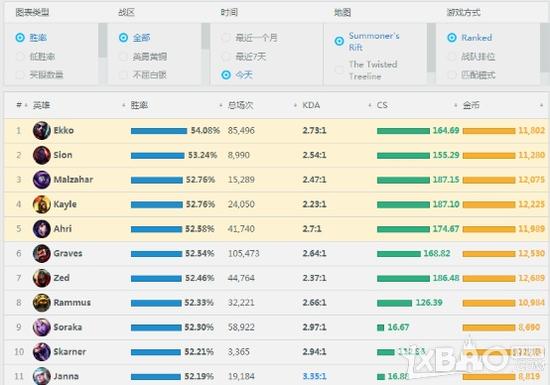Open the Kayle champion name link
This screenshot has width=550, height=385.
(65, 204)
